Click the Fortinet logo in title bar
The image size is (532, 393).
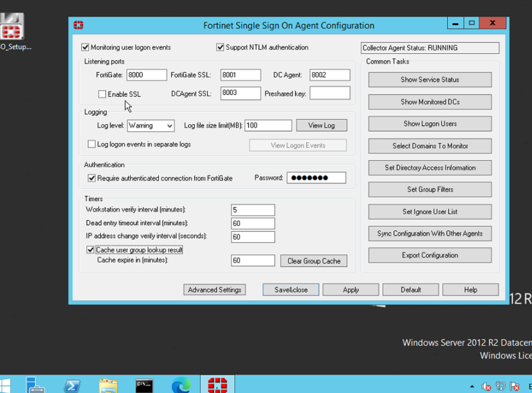pos(79,25)
